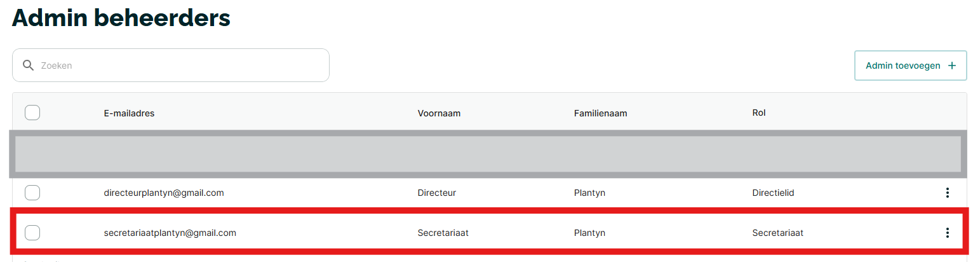Click the Admin beheerders page heading

coord(121,18)
